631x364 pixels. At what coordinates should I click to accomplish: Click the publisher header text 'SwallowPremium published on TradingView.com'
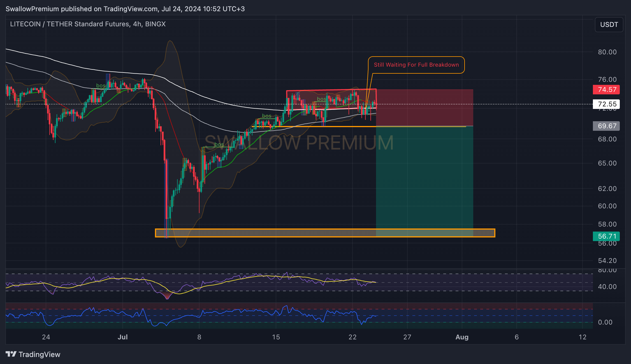[82, 9]
